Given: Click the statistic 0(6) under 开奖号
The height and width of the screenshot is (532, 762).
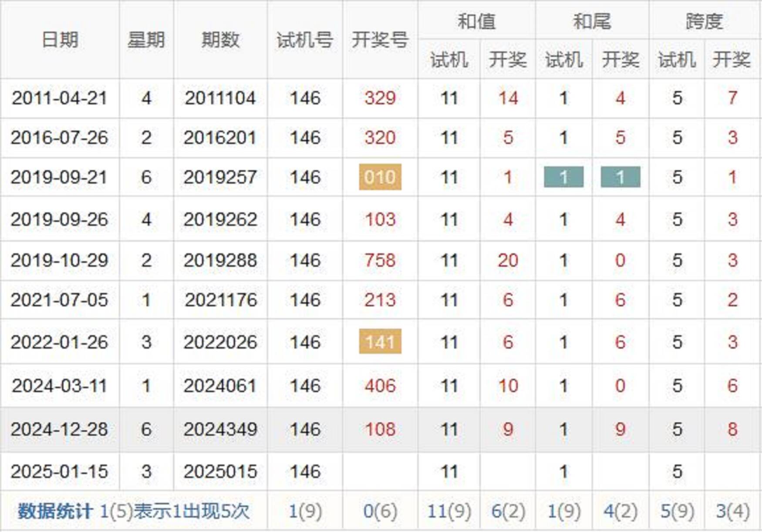Looking at the screenshot, I should (x=380, y=511).
